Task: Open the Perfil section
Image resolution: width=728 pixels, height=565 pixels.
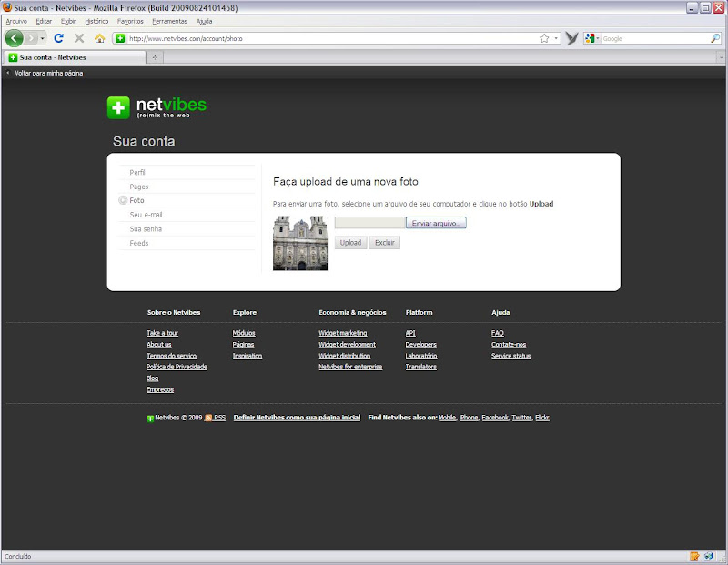Action: (137, 172)
